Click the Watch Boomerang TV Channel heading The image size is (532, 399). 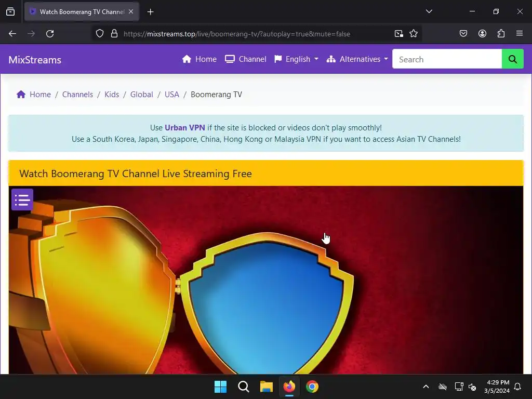[x=136, y=174]
